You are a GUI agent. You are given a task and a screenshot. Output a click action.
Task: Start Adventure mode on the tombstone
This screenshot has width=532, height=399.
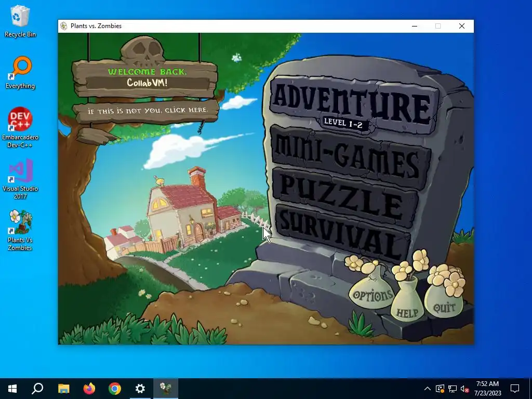tap(353, 103)
